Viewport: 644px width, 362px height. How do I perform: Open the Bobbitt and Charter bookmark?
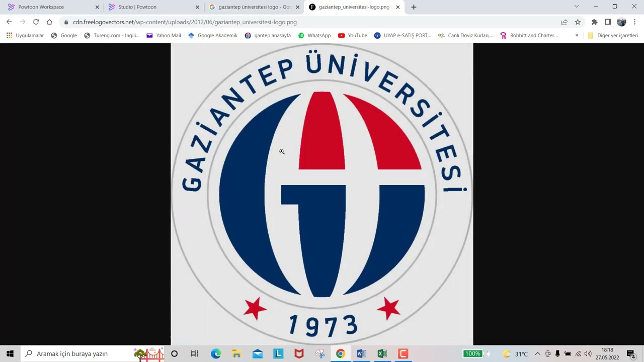pos(529,35)
